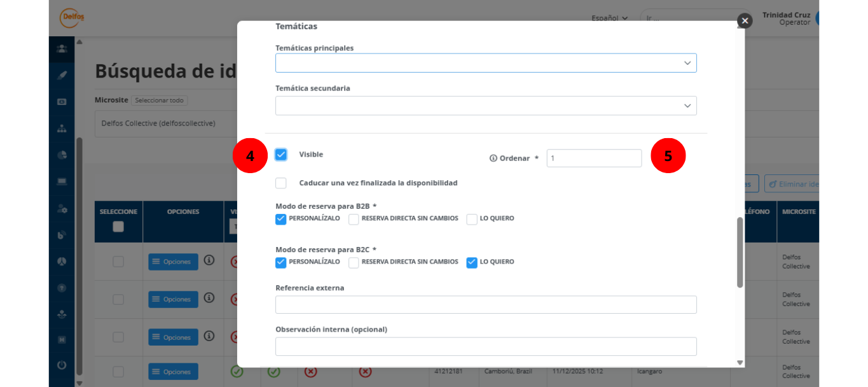Click the Delfos logo in header

tap(72, 18)
